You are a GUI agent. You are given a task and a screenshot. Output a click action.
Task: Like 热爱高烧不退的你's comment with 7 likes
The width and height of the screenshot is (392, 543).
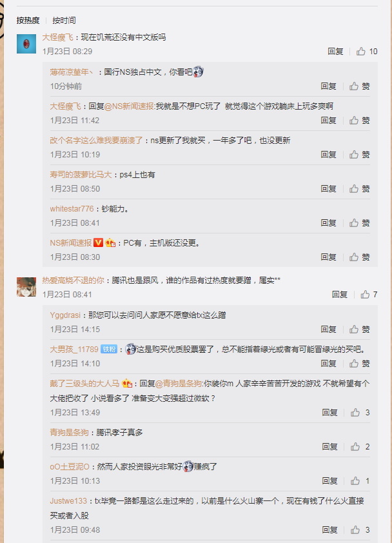tap(369, 295)
